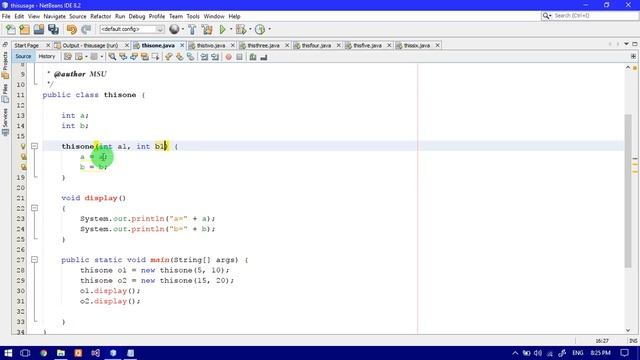Collapse the main method code fold

[x=34, y=259]
